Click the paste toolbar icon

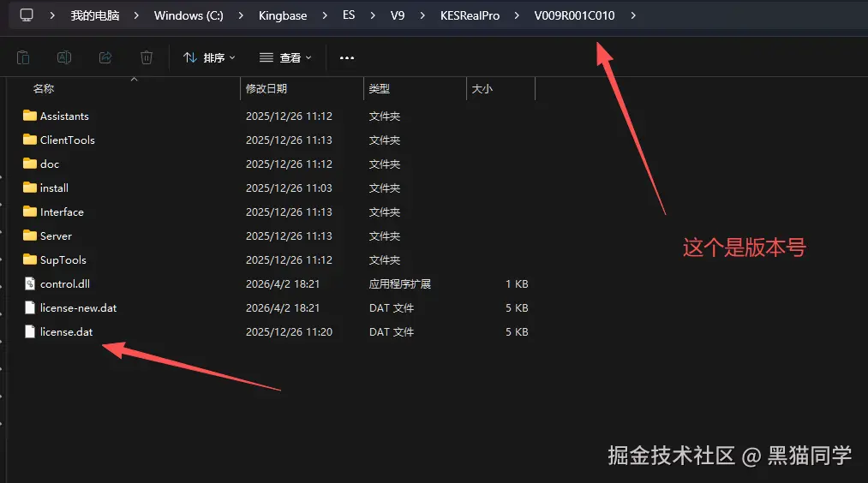23,57
